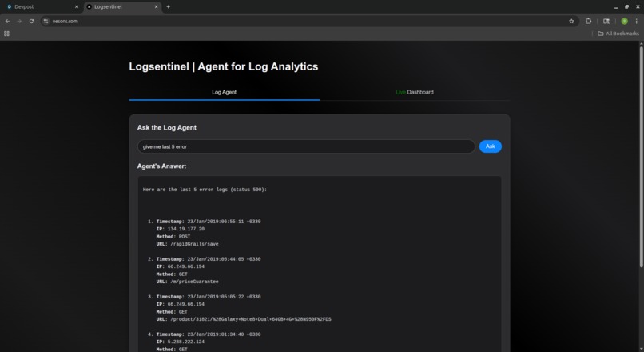Click the 'Here are the last 5 error logs' line
644x352 pixels.
click(205, 190)
